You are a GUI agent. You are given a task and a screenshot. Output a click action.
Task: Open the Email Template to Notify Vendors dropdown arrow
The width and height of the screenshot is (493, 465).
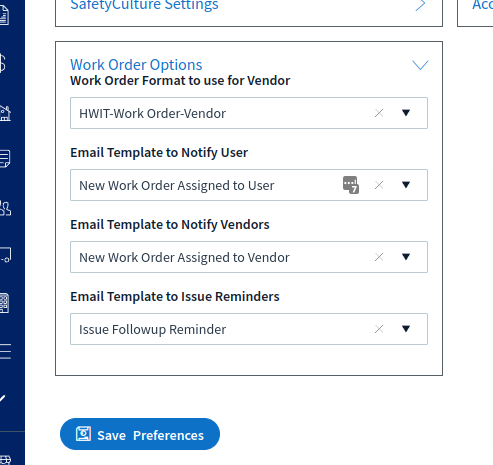[406, 257]
